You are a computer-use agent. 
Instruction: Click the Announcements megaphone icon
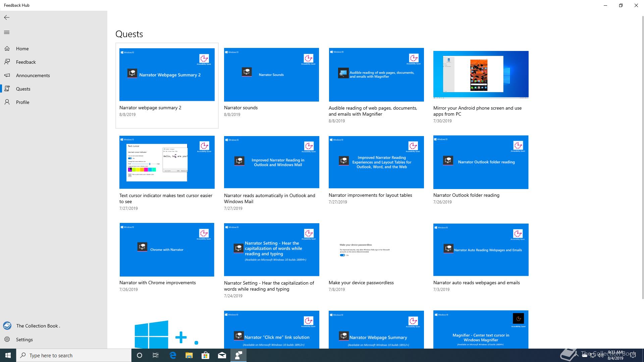point(7,75)
